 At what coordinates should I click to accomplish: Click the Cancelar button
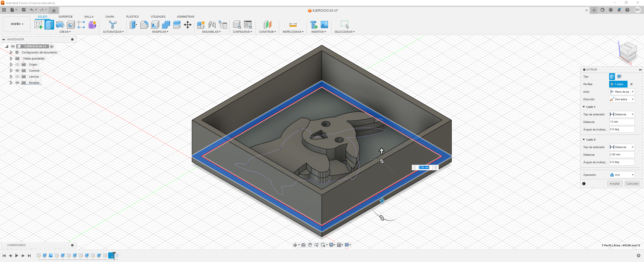tap(632, 184)
